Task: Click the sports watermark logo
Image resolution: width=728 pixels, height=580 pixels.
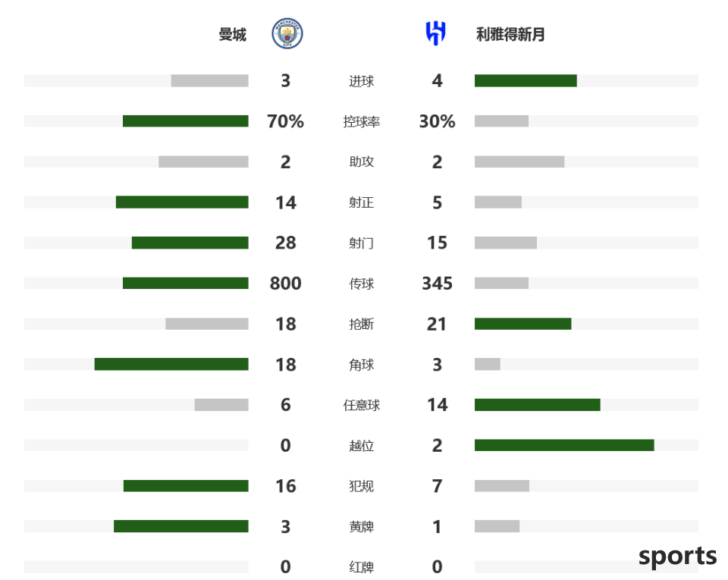Action: point(677,556)
